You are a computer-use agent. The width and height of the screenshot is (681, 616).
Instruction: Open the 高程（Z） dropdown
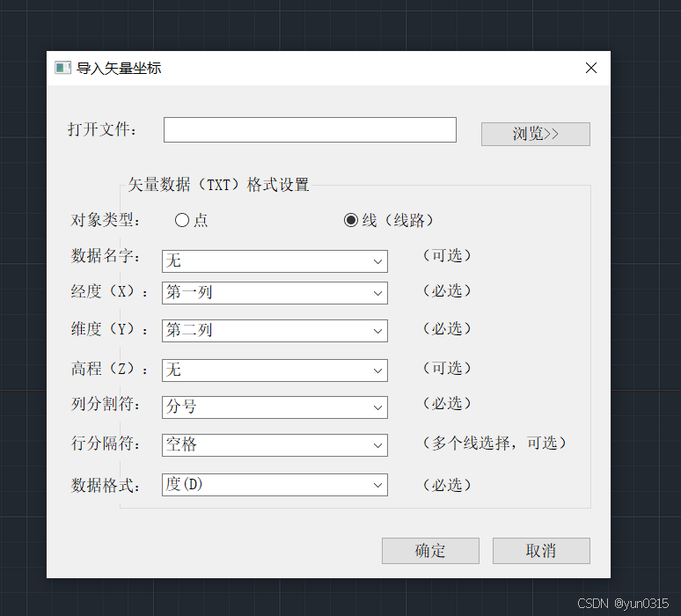point(275,370)
